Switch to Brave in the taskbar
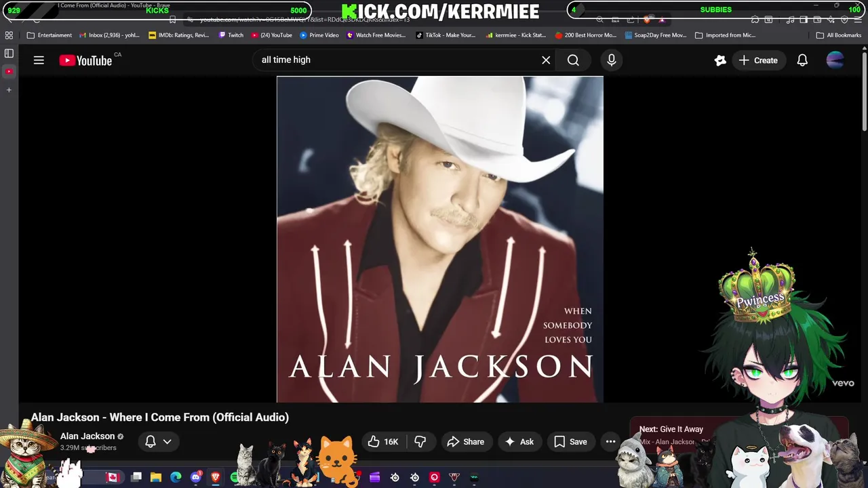Image resolution: width=868 pixels, height=488 pixels. (216, 477)
